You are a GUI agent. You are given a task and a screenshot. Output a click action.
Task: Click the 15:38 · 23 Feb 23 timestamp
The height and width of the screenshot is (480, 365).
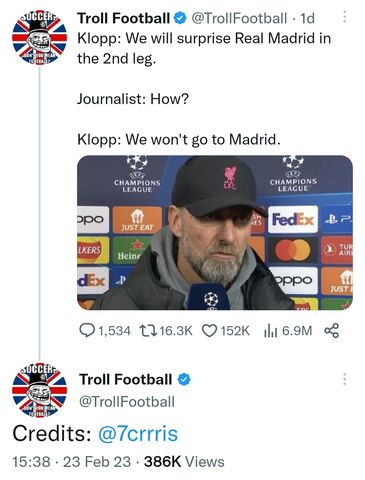tap(72, 462)
